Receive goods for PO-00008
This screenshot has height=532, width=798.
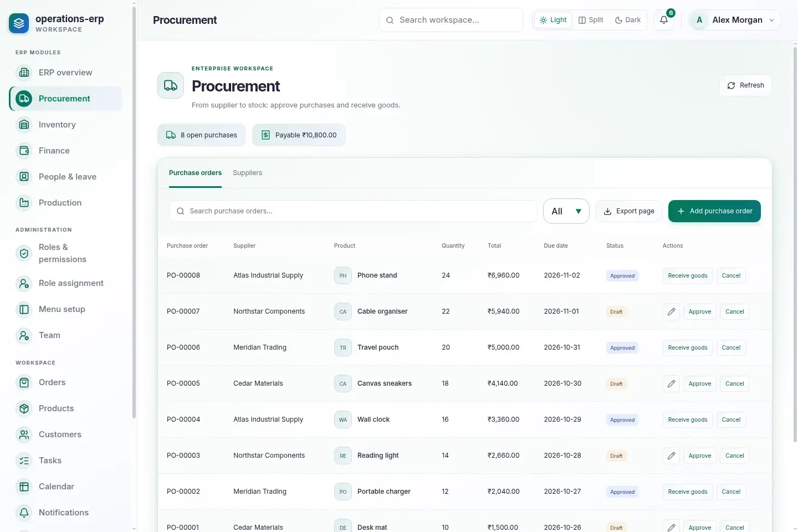click(x=688, y=275)
